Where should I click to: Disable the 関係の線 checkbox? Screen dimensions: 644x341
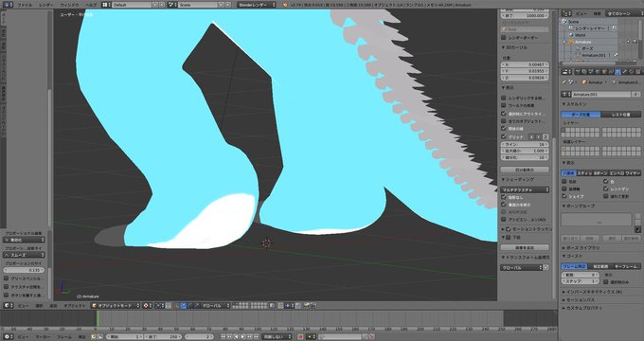click(x=504, y=129)
